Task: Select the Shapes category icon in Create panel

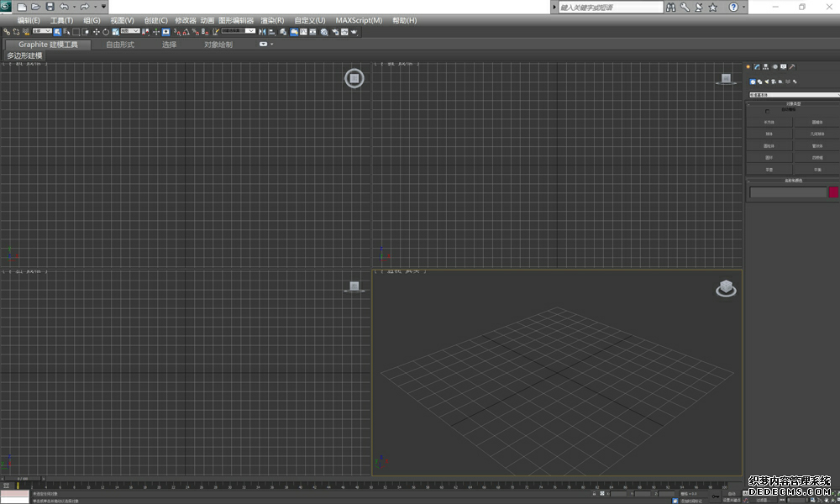Action: click(759, 82)
